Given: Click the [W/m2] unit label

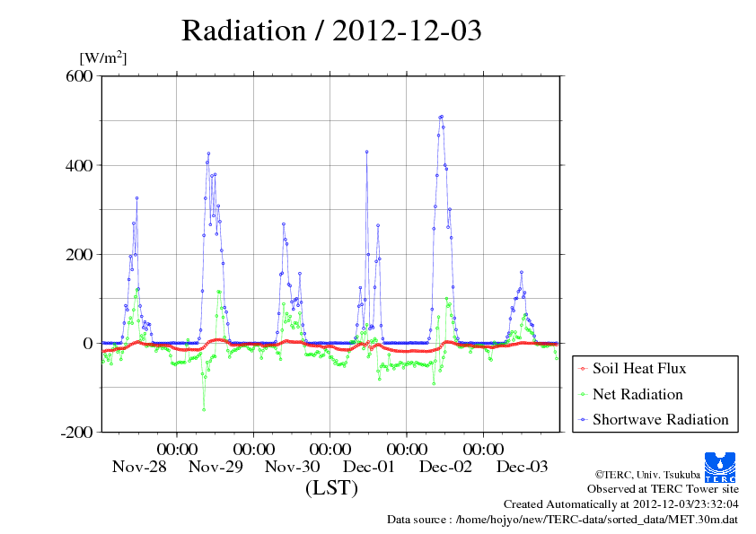Looking at the screenshot, I should pos(102,57).
